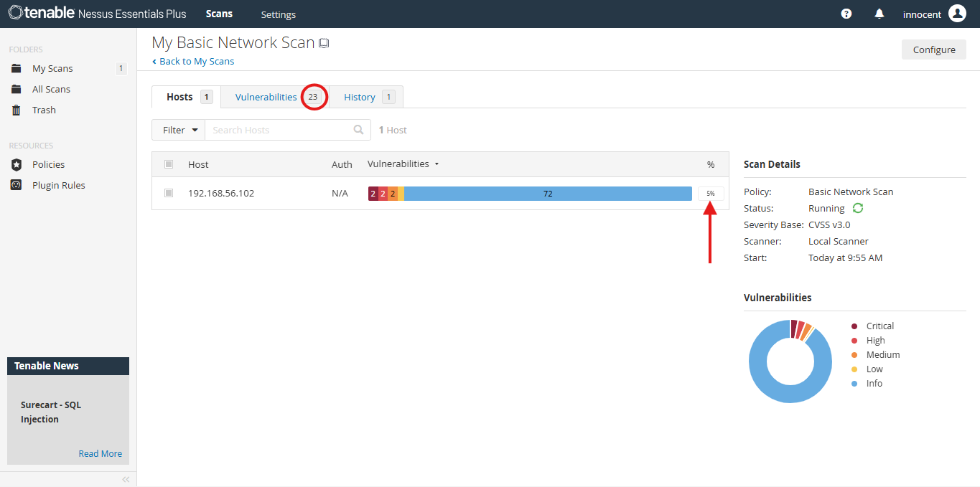
Task: Click the Surecart - SQL Injection headline
Action: click(x=51, y=412)
